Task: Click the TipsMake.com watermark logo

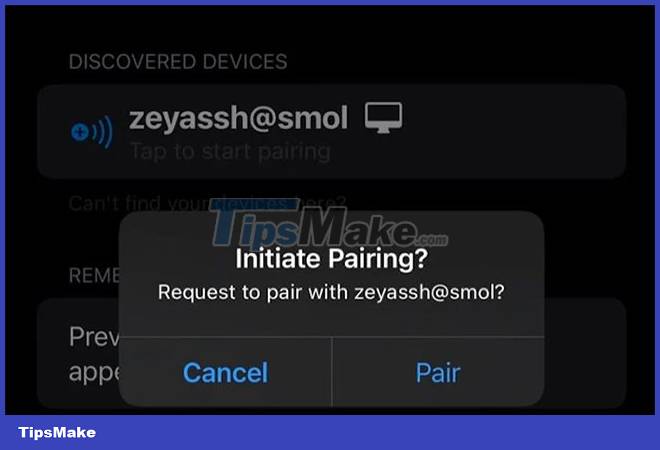Action: (329, 223)
